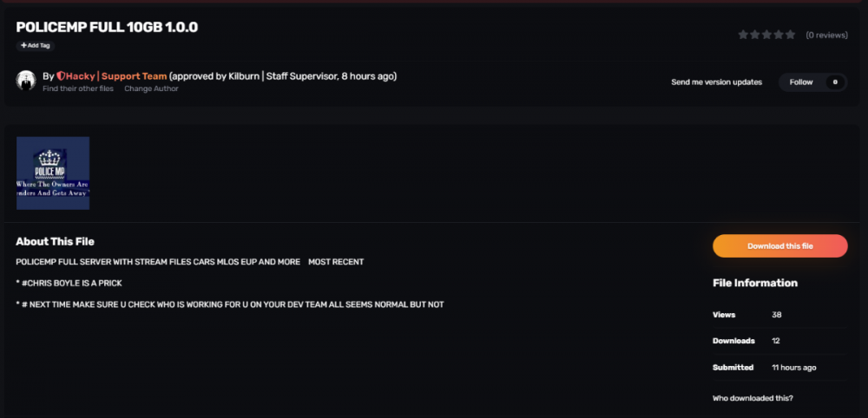
Task: Click the Download this file button
Action: click(779, 246)
